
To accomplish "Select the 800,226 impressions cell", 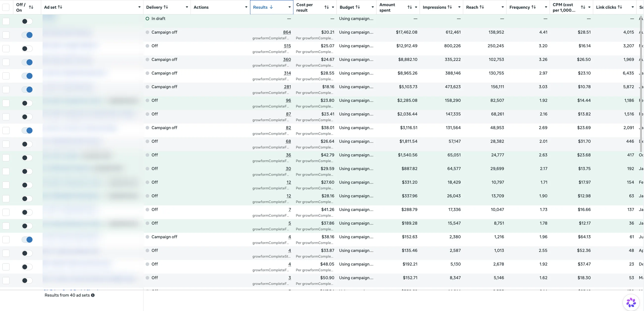I will (452, 46).
